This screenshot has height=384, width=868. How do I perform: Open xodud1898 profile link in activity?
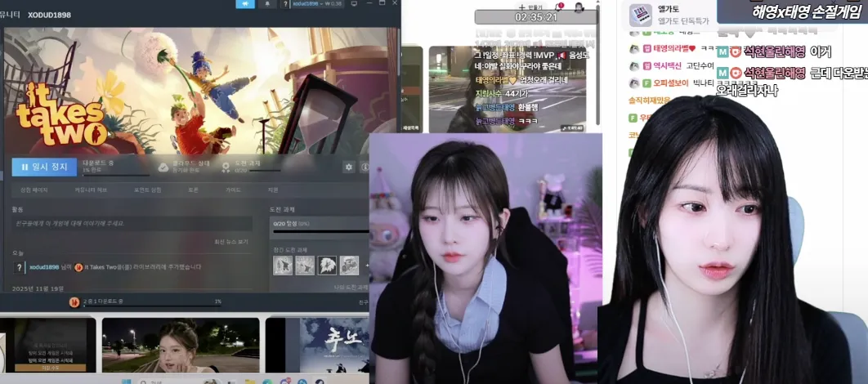click(44, 266)
